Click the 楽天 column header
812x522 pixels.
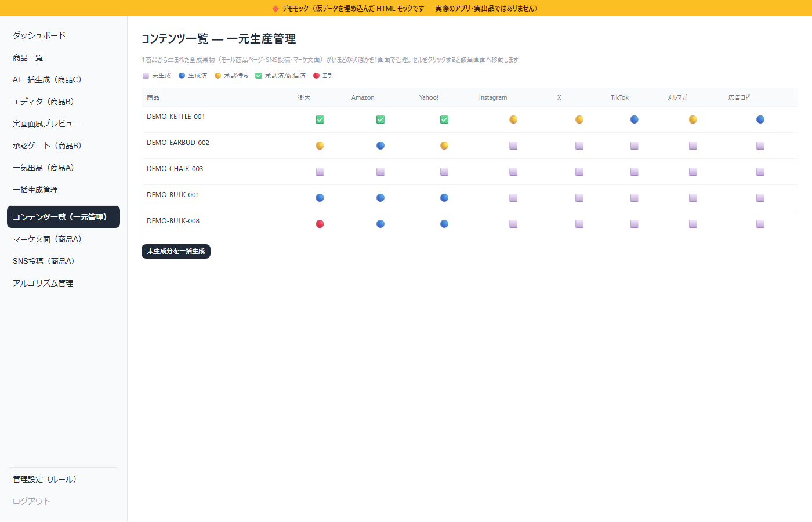[x=304, y=97]
